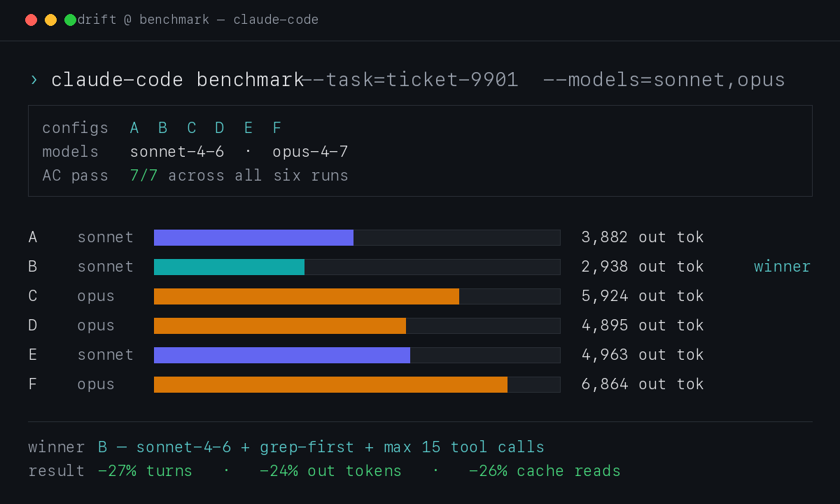Image resolution: width=840 pixels, height=504 pixels.
Task: Click the 'AC pass' label
Action: click(76, 176)
